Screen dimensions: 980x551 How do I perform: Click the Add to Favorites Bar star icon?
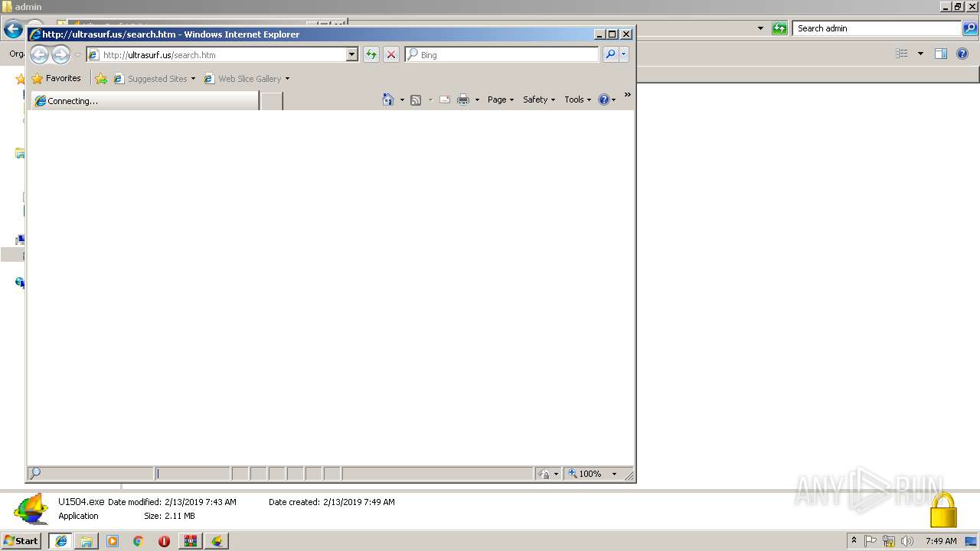[101, 79]
